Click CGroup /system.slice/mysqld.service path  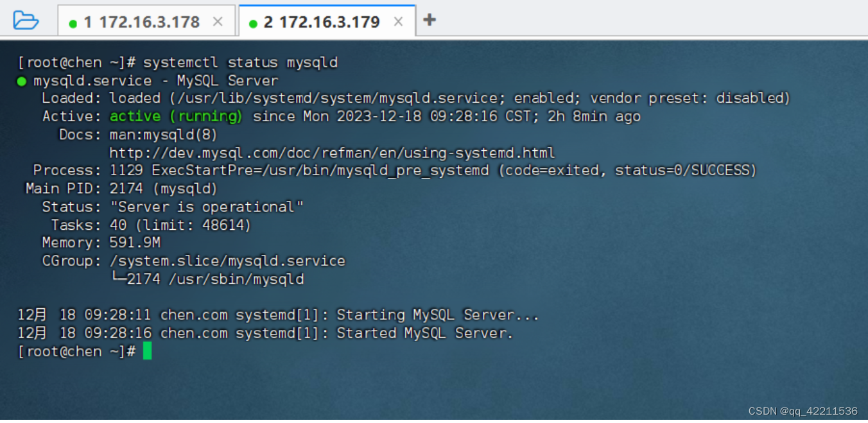click(227, 261)
